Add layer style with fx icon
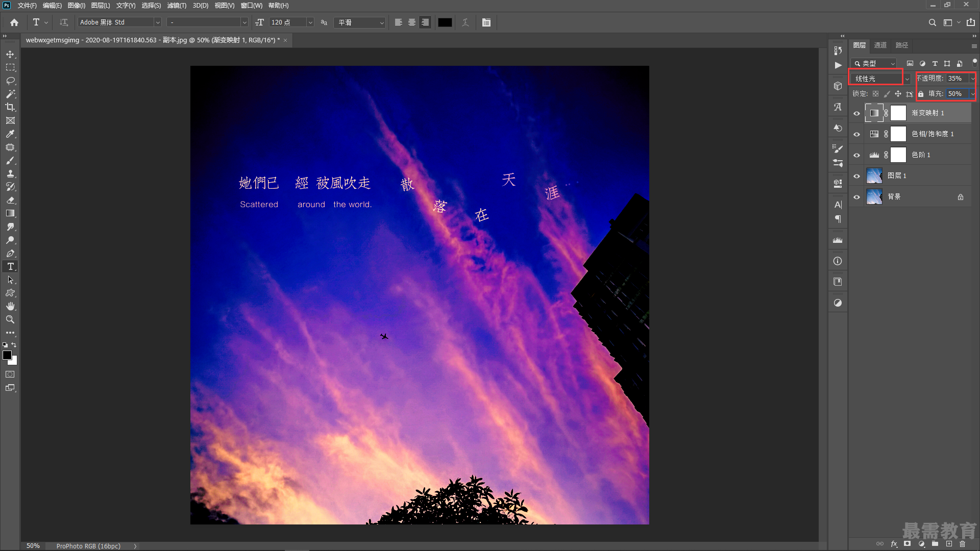This screenshot has width=980, height=551. 894,544
